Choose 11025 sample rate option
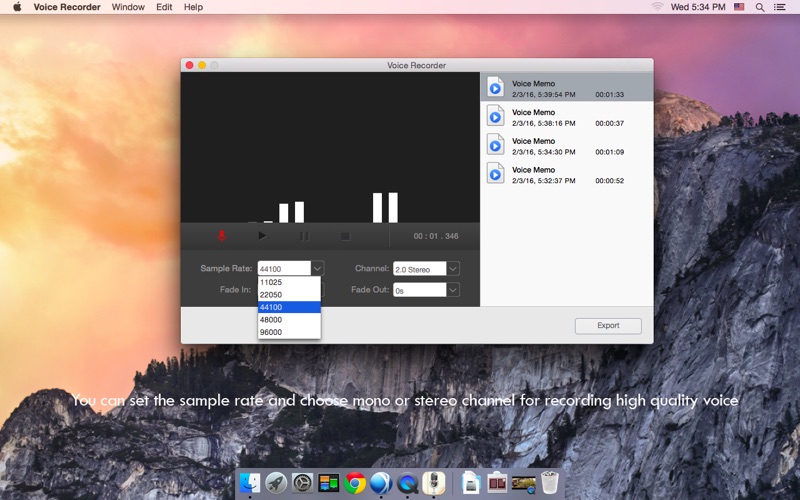This screenshot has height=500, width=800. (x=289, y=282)
